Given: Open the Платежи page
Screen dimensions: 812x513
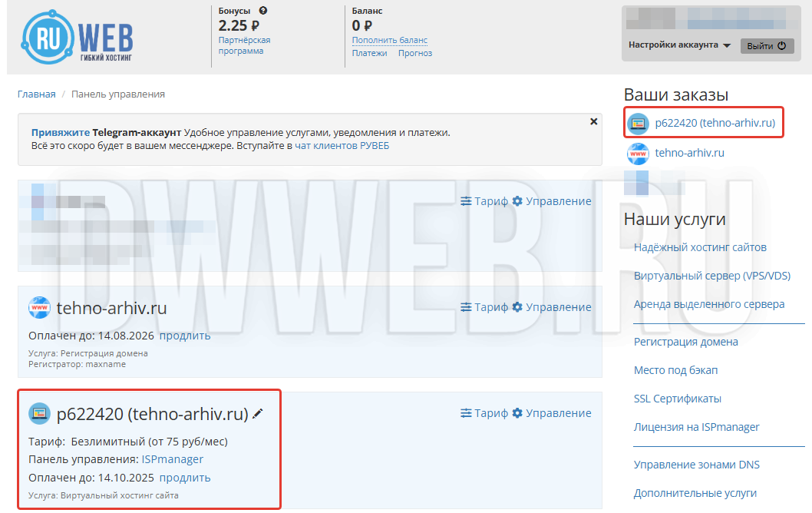Looking at the screenshot, I should click(369, 53).
